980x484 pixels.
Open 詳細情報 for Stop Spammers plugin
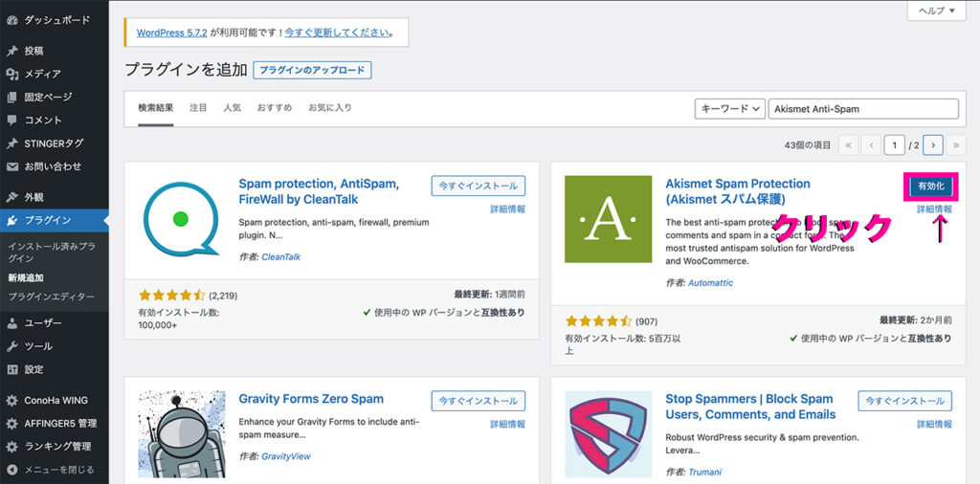pos(934,424)
